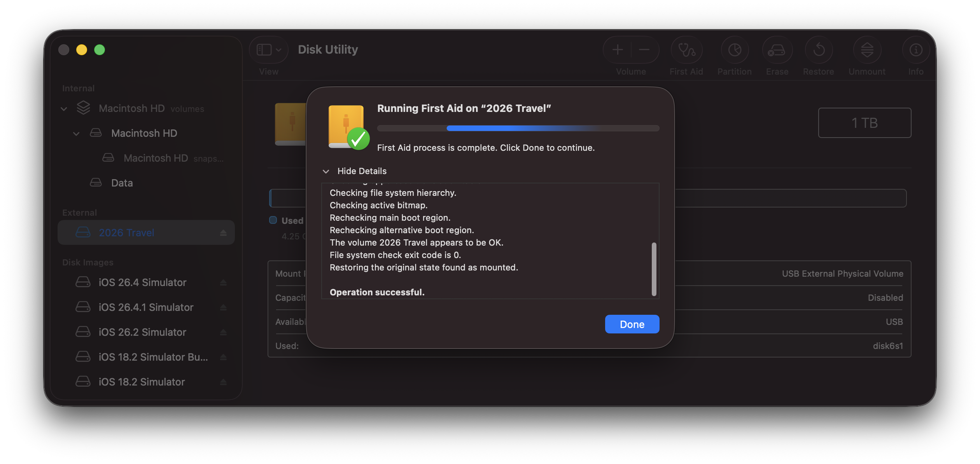
Task: Click the Add Volume plus icon
Action: pyautogui.click(x=618, y=50)
